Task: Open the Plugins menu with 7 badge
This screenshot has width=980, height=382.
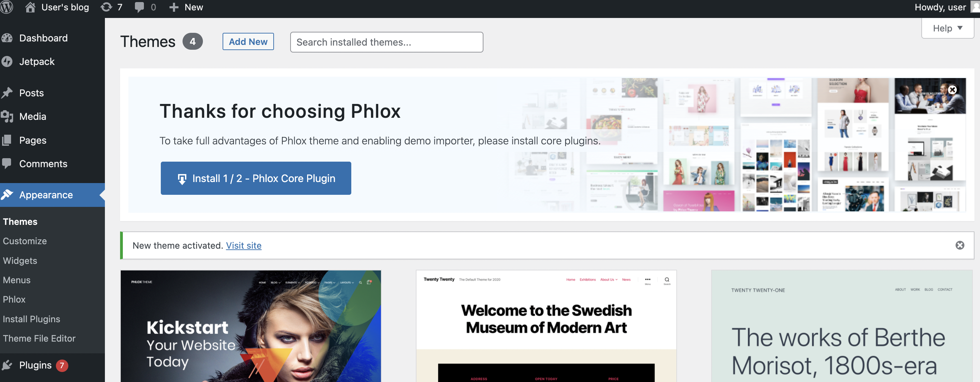Action: tap(36, 365)
